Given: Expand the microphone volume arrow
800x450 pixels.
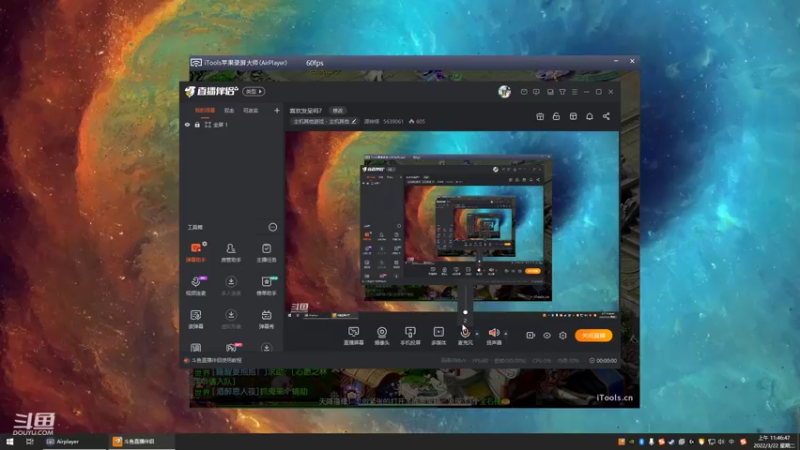Looking at the screenshot, I should click(x=477, y=334).
